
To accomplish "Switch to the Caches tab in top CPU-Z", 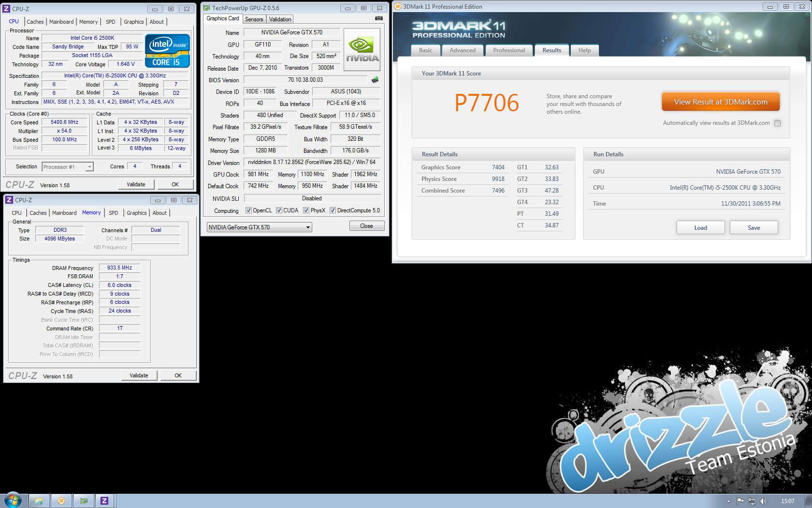I will pyautogui.click(x=35, y=22).
